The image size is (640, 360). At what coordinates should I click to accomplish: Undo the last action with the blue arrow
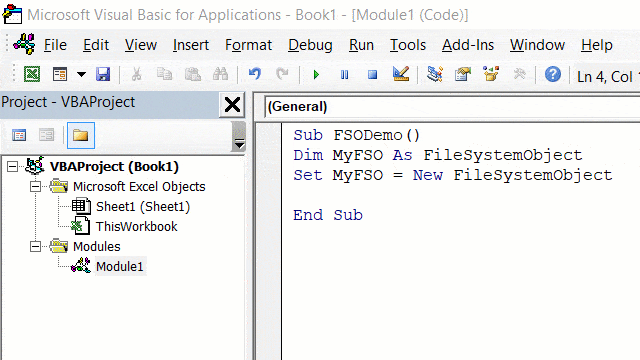click(x=255, y=74)
